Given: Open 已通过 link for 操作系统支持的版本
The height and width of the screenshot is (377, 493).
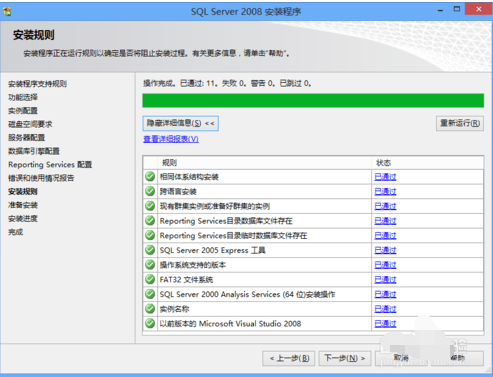Looking at the screenshot, I should [x=385, y=265].
